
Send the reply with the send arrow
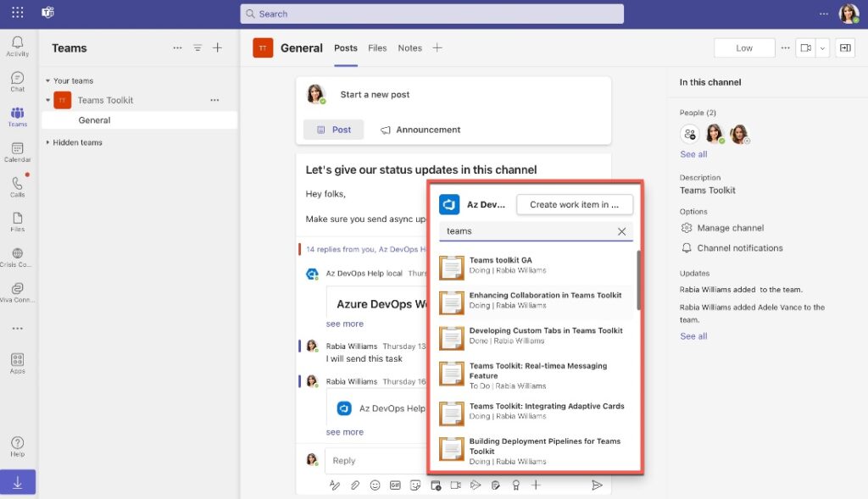597,485
